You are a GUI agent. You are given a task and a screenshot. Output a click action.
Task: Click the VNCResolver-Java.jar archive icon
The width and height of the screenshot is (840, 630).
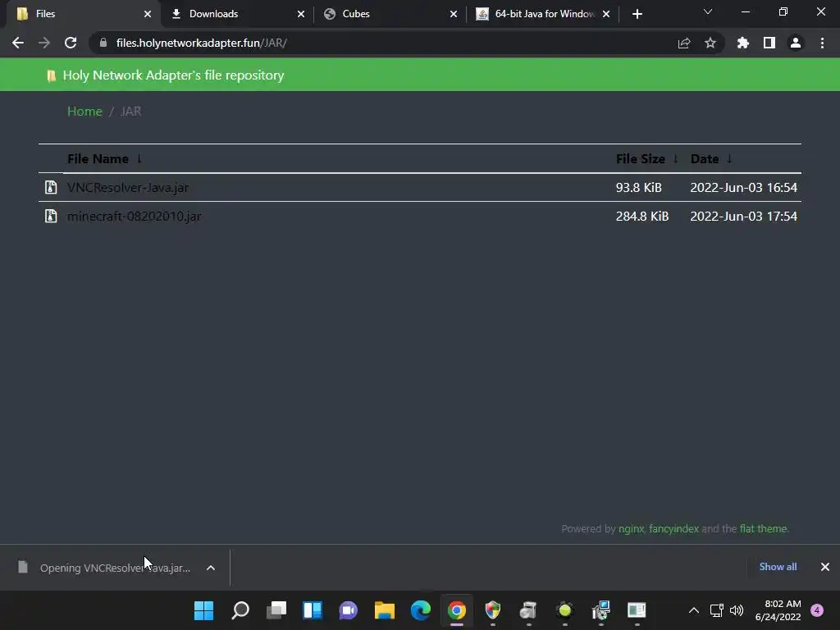(51, 187)
